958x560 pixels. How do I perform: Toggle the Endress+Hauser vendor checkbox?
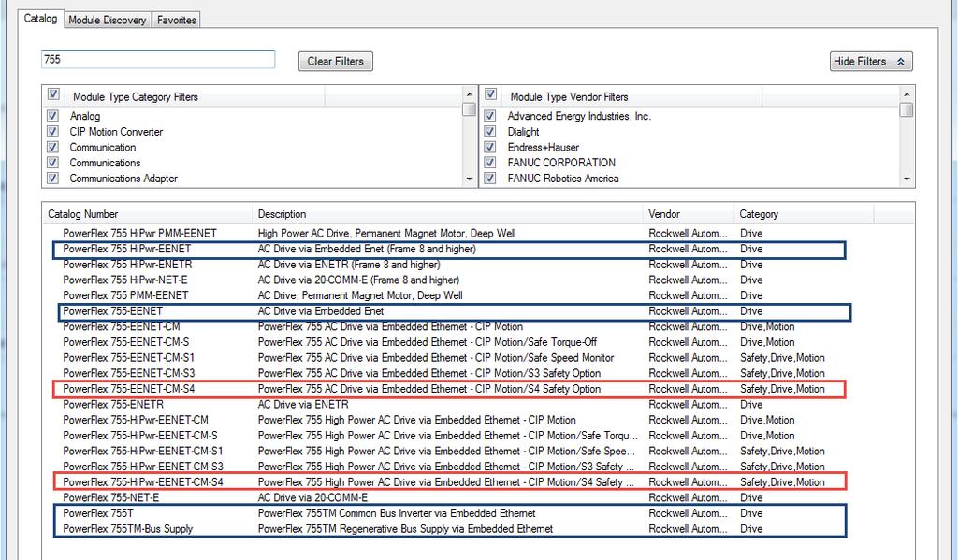490,147
